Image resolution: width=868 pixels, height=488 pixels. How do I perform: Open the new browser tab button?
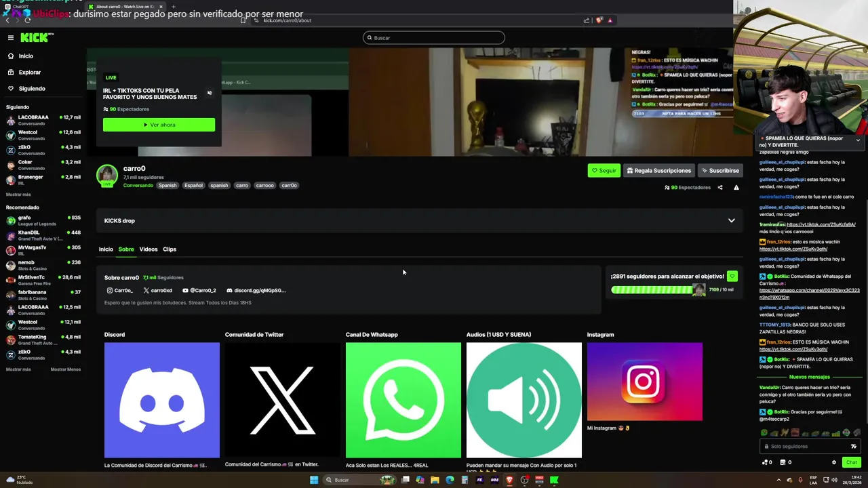173,7
